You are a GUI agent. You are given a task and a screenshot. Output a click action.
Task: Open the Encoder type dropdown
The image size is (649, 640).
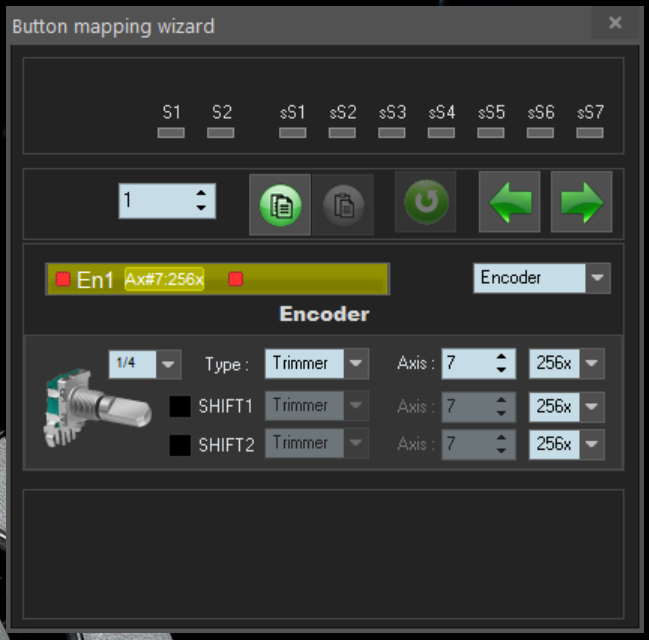[x=597, y=278]
